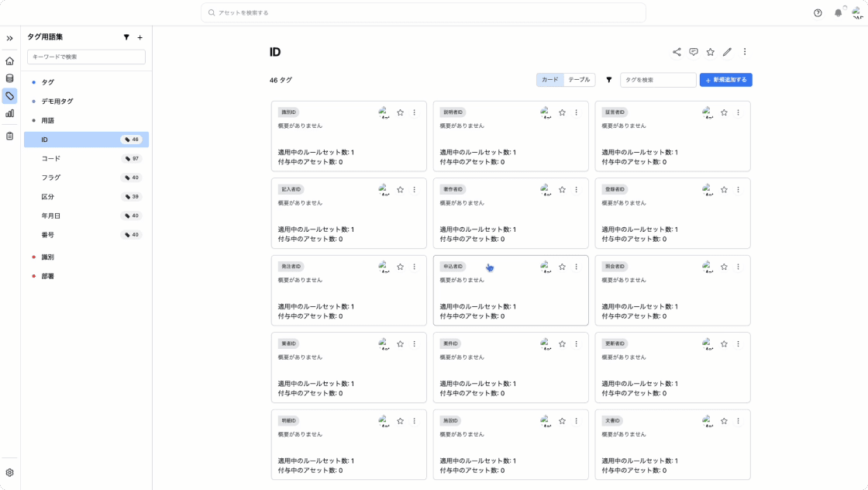
Task: Open the clipboard icon in sidebar
Action: click(9, 136)
